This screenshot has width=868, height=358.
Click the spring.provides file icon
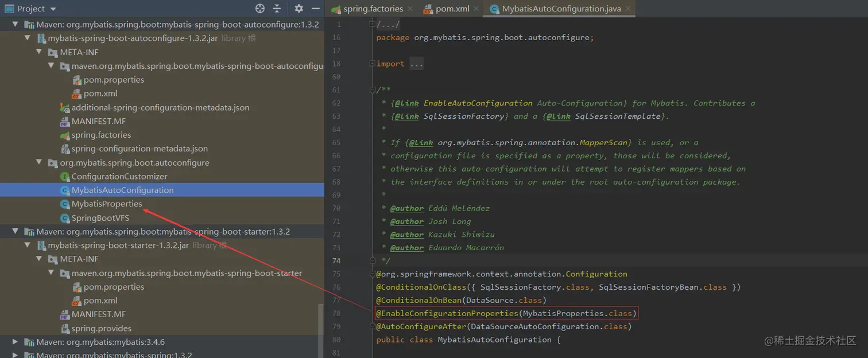(65, 328)
